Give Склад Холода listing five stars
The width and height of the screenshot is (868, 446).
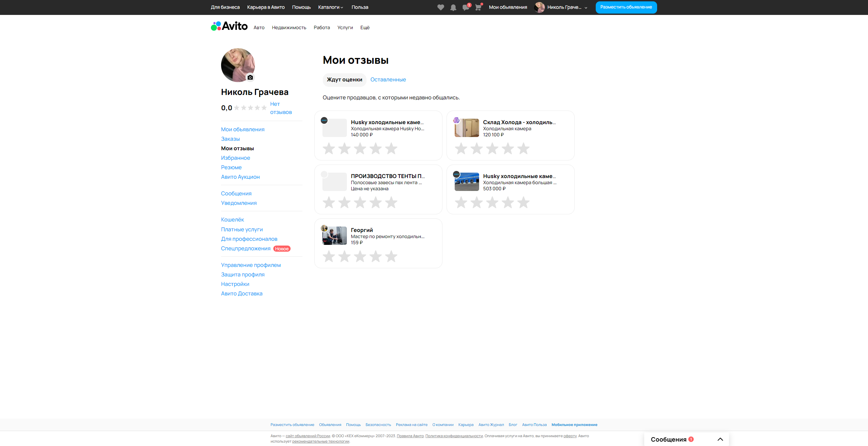pyautogui.click(x=524, y=149)
